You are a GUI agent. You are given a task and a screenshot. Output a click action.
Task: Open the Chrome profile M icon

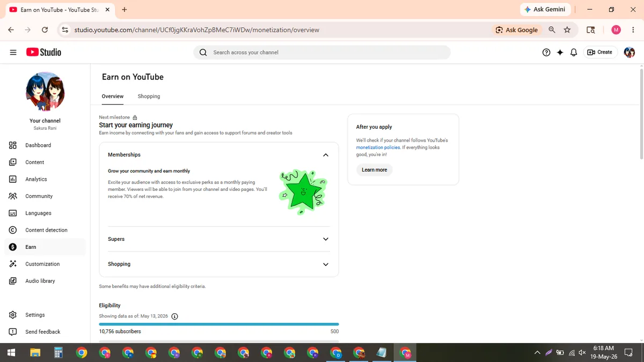616,30
